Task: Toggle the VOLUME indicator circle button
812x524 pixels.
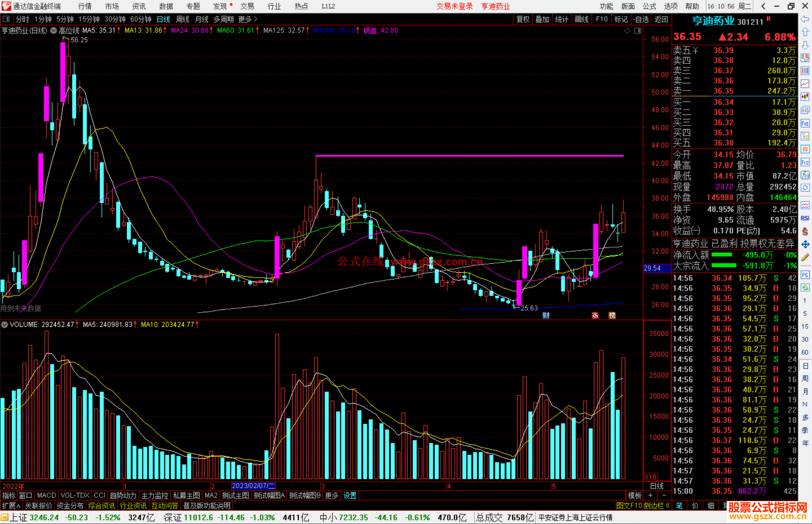Action: (5, 325)
